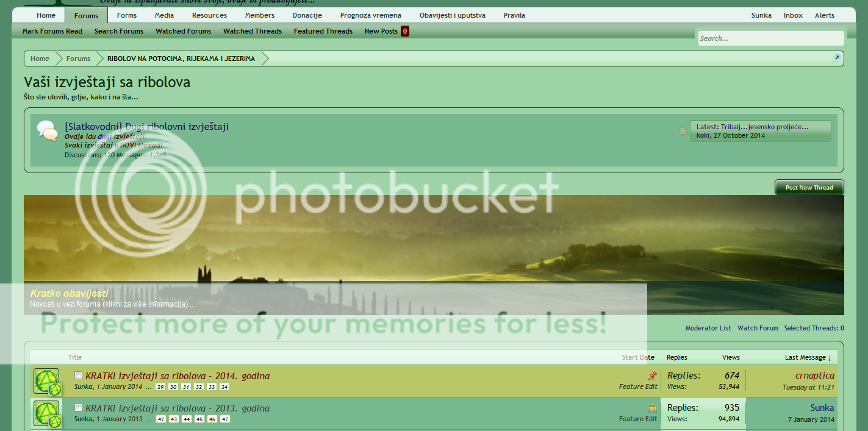The height and width of the screenshot is (431, 868).
Task: Tick the checkbox for the 2013 KRATKI thread
Action: point(78,407)
